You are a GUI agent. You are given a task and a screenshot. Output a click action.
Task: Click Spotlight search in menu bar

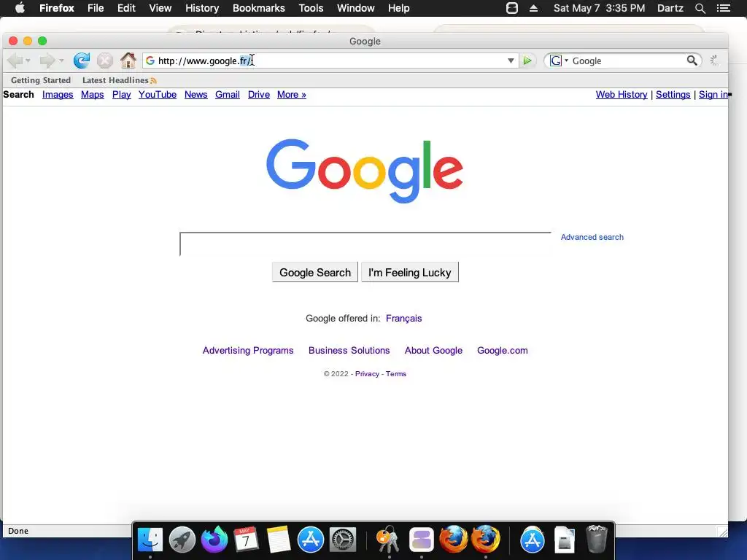point(700,8)
